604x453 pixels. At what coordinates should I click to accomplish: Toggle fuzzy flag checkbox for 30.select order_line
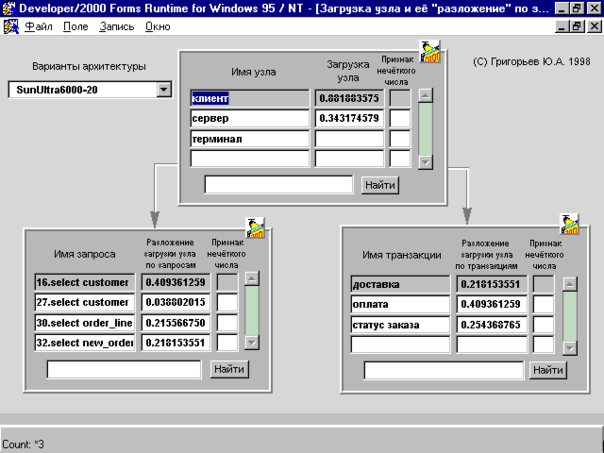(227, 323)
